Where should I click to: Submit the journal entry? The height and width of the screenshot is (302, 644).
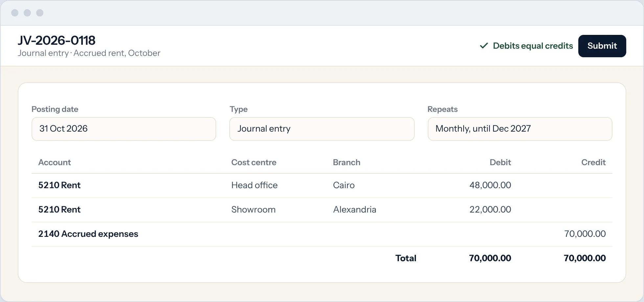pyautogui.click(x=602, y=46)
